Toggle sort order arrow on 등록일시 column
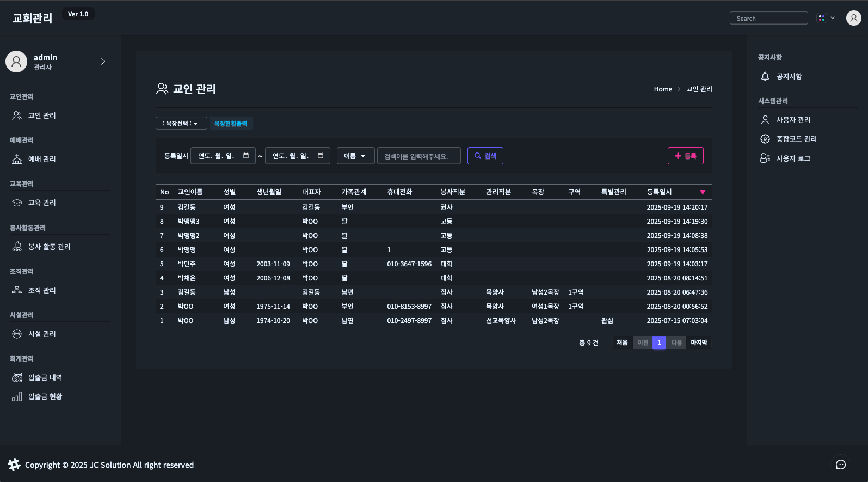Image resolution: width=868 pixels, height=482 pixels. 703,192
